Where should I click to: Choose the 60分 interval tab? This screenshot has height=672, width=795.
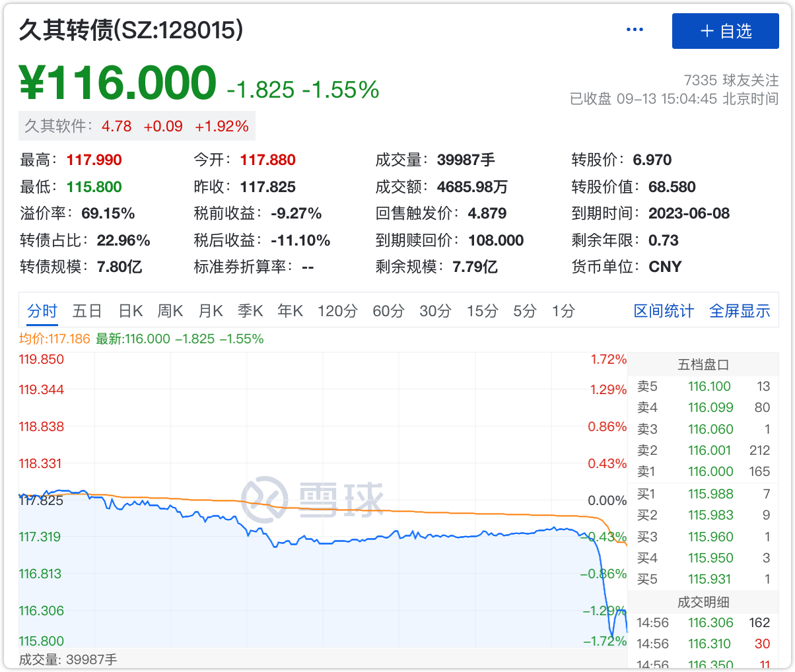click(388, 311)
